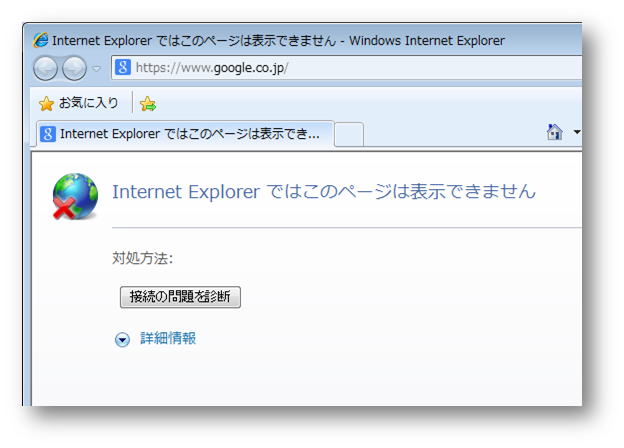Click the Forward navigation arrow button

coord(74,68)
